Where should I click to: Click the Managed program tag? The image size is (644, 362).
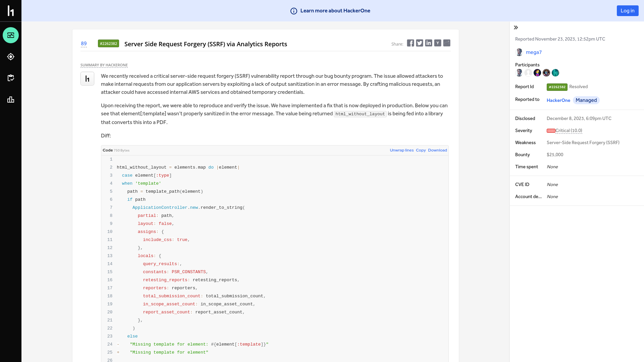[x=586, y=100]
